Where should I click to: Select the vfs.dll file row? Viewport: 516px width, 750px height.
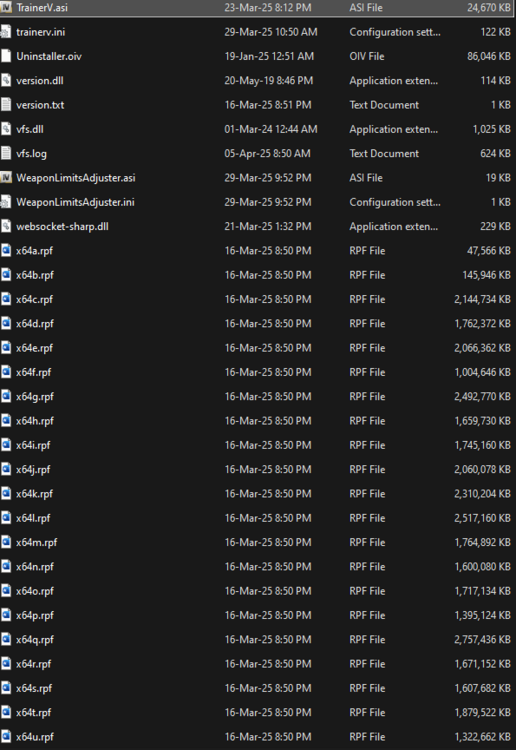point(258,129)
